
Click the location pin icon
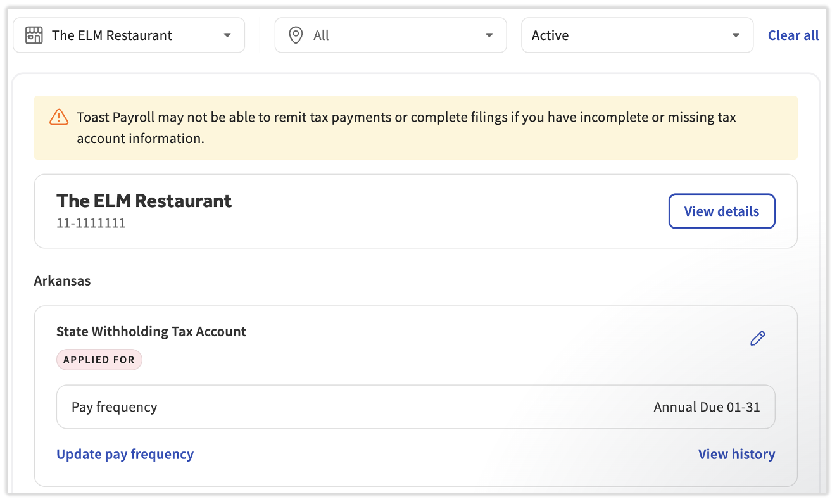point(295,35)
